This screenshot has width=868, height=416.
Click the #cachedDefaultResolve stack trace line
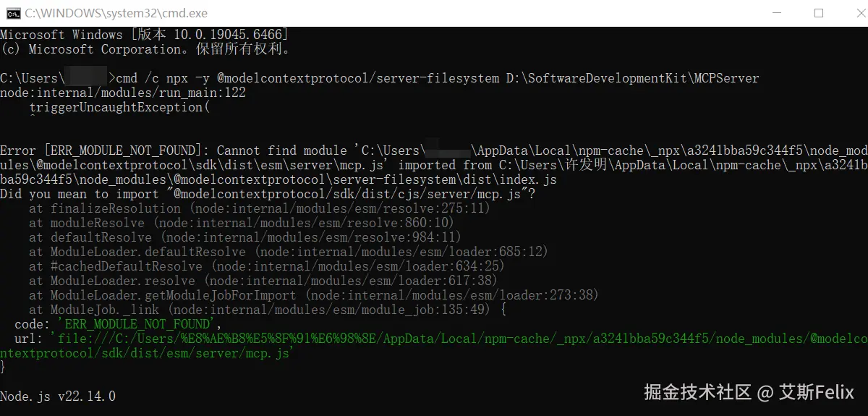(266, 266)
